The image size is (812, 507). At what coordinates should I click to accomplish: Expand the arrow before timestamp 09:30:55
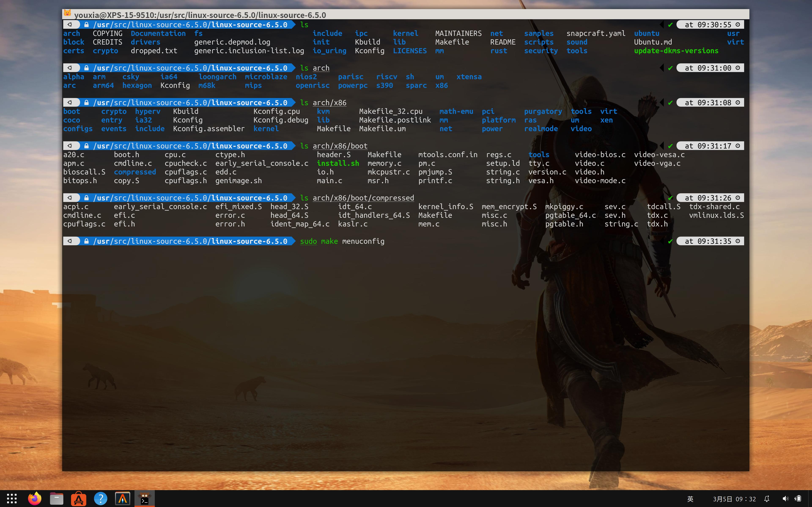662,25
